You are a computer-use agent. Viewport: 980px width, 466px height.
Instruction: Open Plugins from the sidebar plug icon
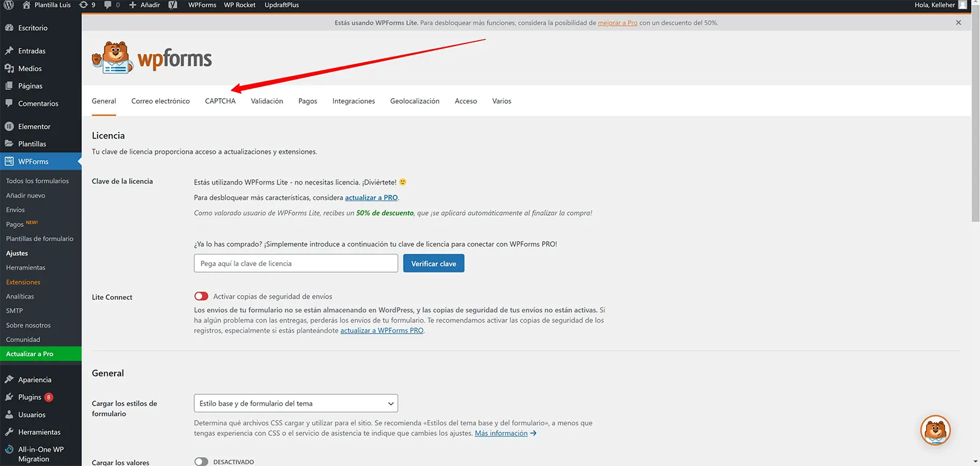[9, 397]
